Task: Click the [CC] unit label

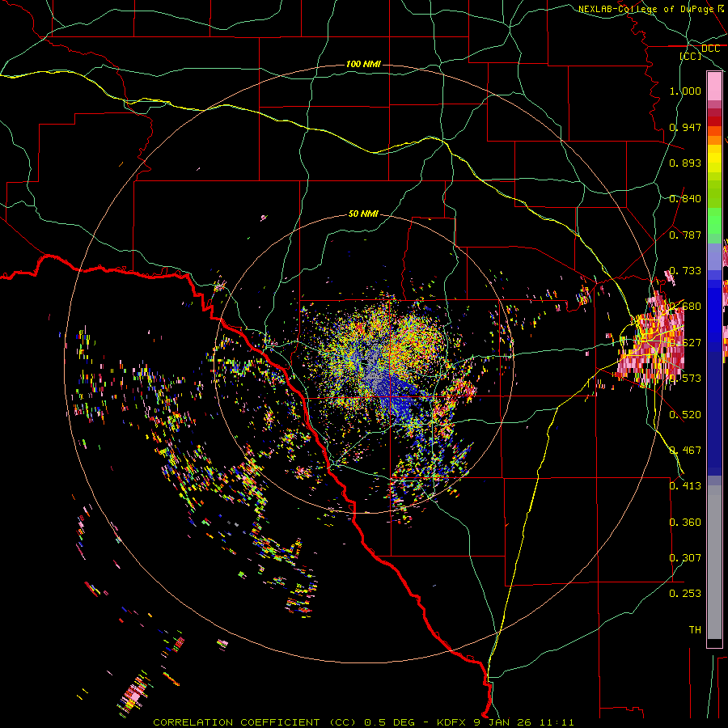Action: [x=691, y=56]
